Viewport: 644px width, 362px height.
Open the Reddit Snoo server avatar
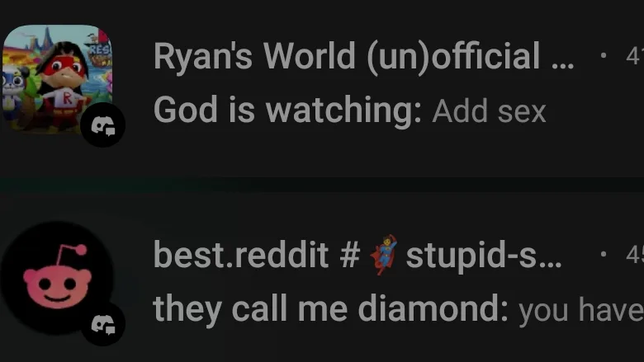tap(58, 278)
